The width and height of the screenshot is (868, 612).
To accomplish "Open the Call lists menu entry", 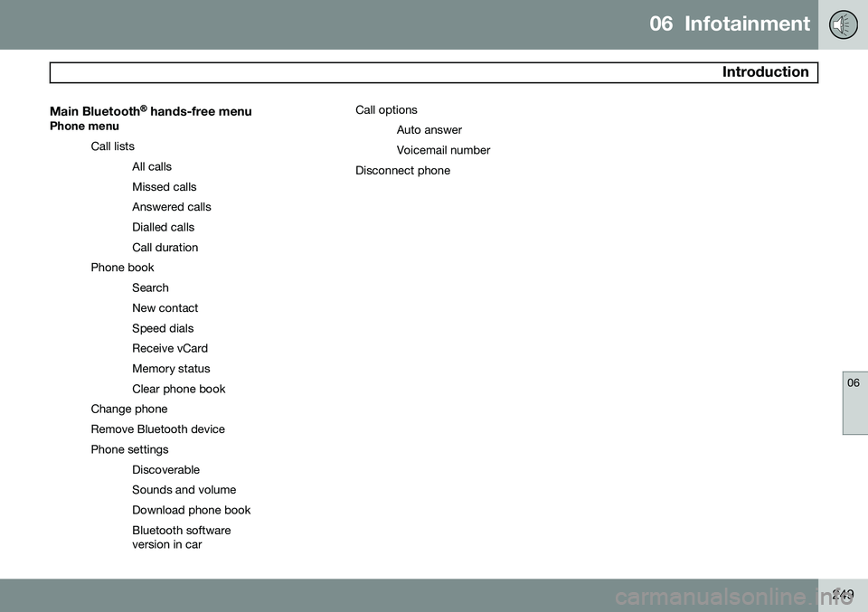I will tap(113, 146).
